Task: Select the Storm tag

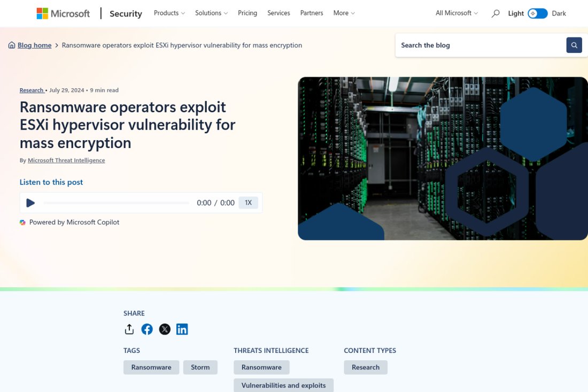Action: [200, 367]
